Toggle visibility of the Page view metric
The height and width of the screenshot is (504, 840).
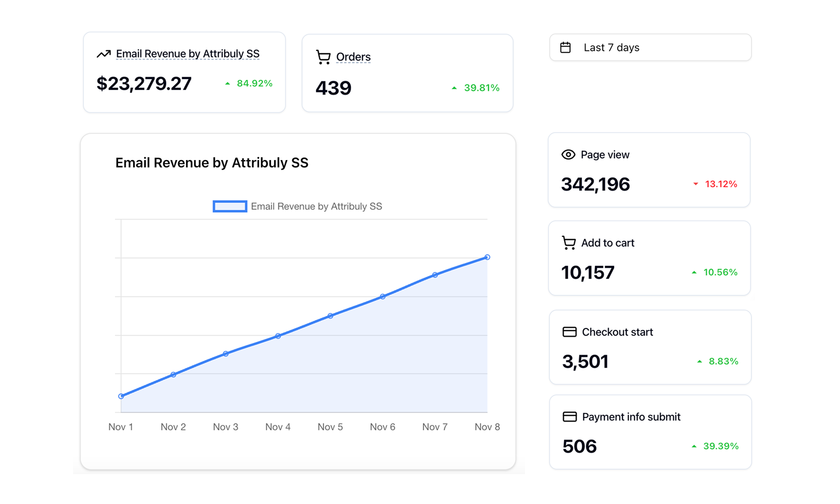(x=649, y=170)
